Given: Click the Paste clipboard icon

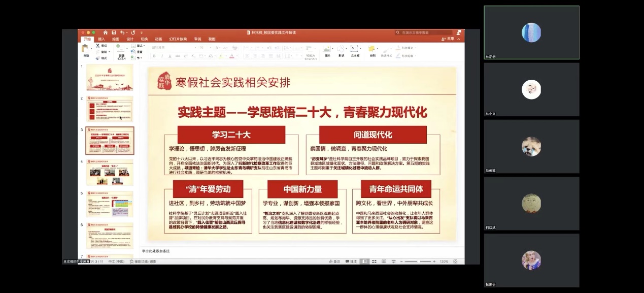Looking at the screenshot, I should (86, 49).
